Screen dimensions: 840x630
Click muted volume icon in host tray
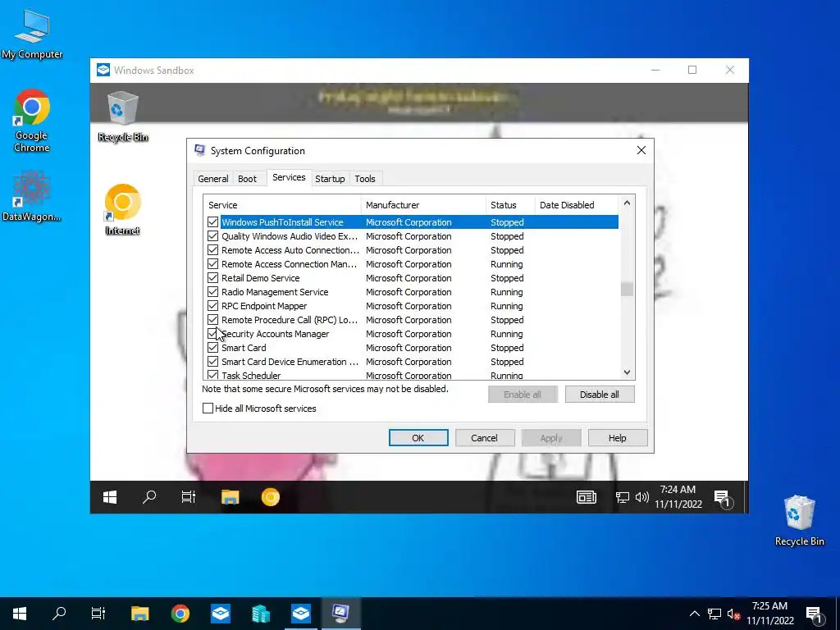click(x=734, y=614)
